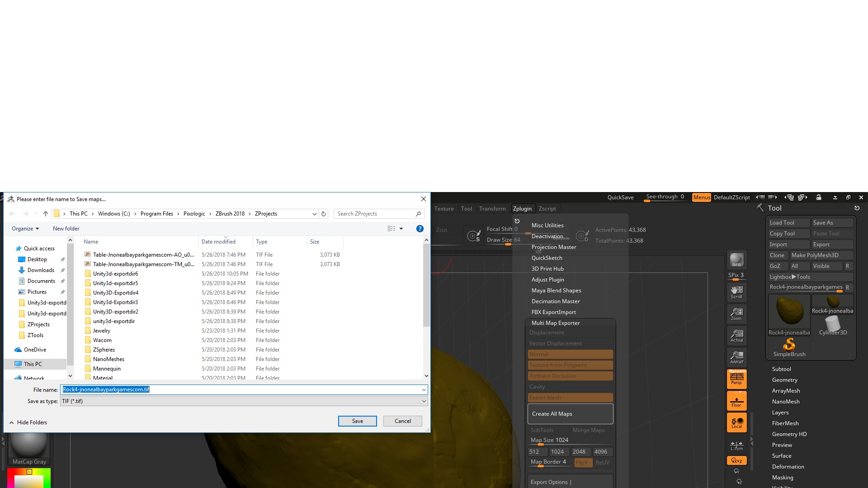Click the Actual size icon
Image resolution: width=868 pixels, height=488 pixels.
coord(736,335)
